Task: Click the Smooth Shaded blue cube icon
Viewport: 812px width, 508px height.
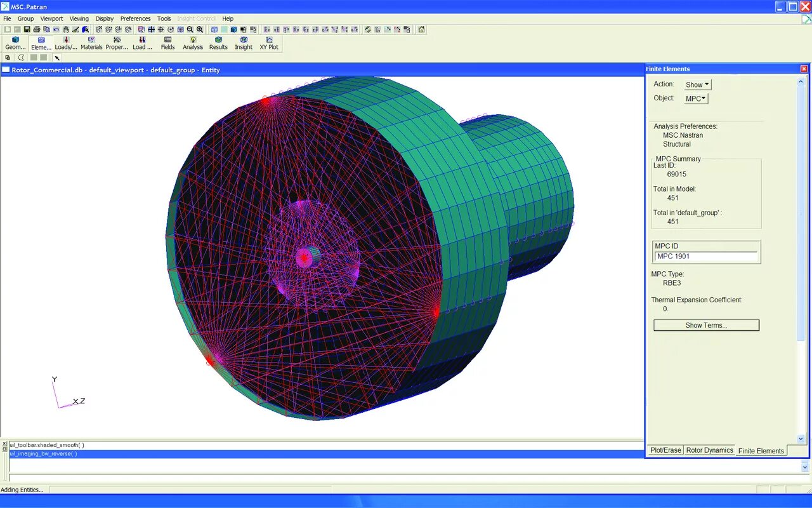Action: pos(233,29)
